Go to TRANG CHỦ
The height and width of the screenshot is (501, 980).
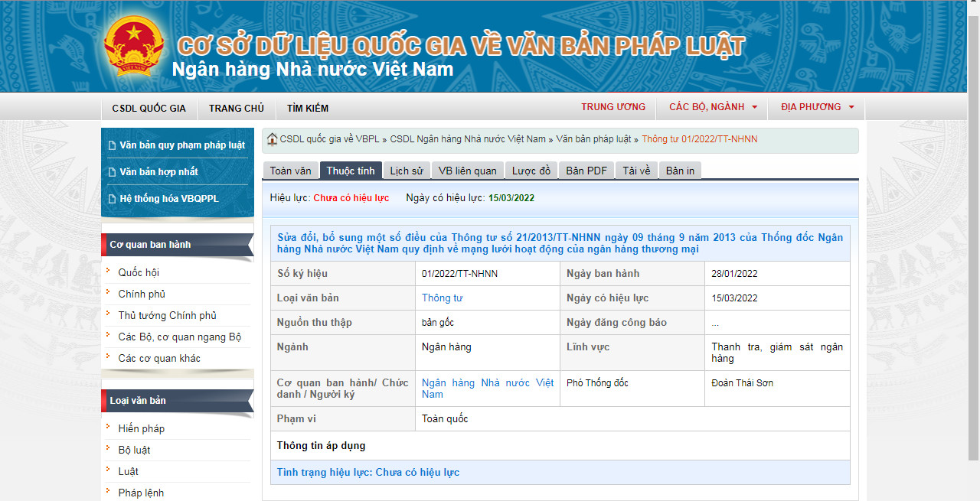pos(236,109)
